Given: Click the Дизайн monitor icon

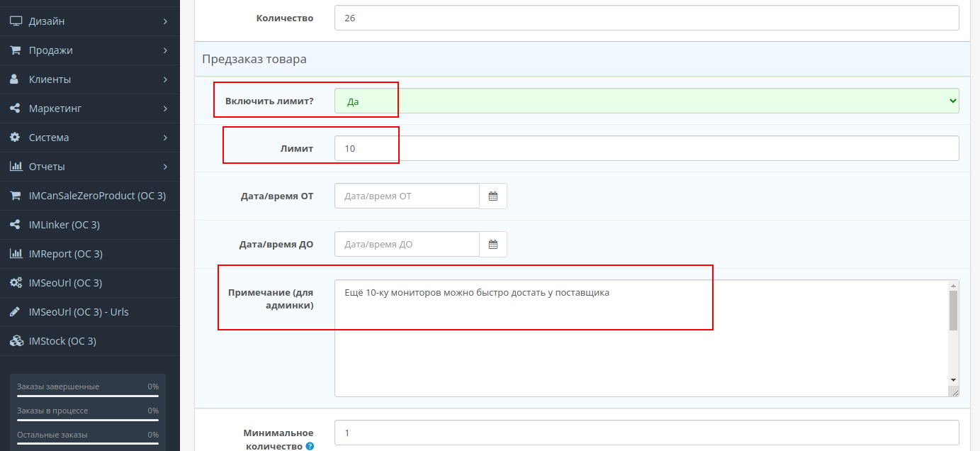Looking at the screenshot, I should coord(16,21).
